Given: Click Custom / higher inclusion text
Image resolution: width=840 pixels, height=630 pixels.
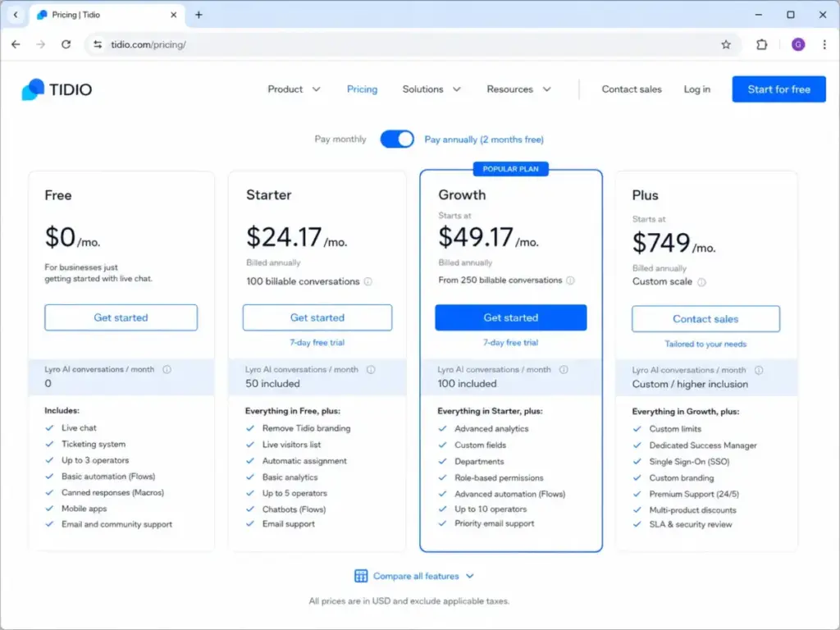Looking at the screenshot, I should [x=690, y=385].
